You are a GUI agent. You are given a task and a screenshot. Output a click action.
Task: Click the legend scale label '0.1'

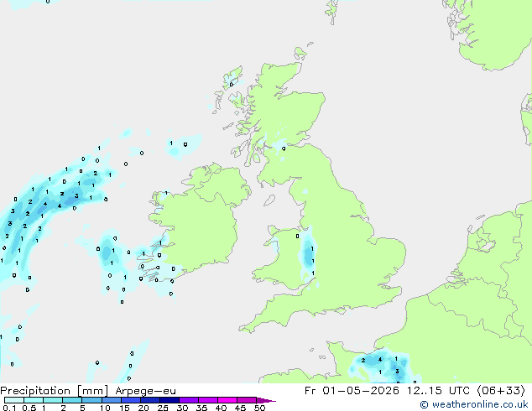coord(9,408)
